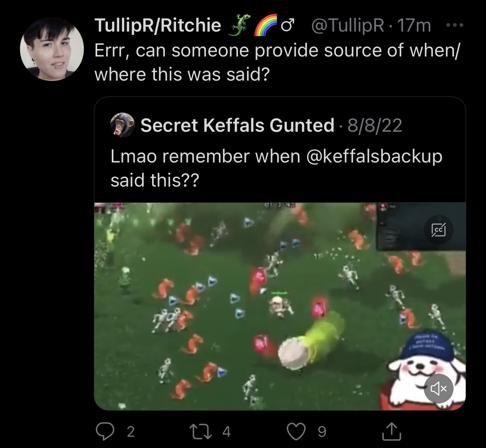Screen dimensions: 486x448
Task: Click the @keffalsbackup mention
Action: [374, 156]
